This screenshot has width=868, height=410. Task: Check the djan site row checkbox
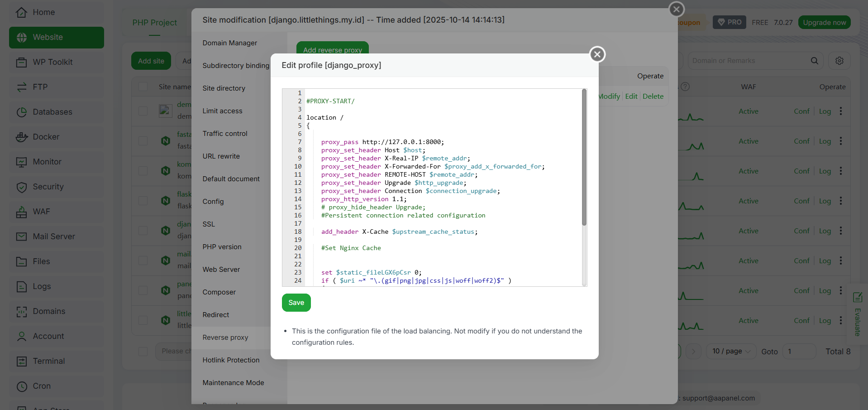[143, 231]
